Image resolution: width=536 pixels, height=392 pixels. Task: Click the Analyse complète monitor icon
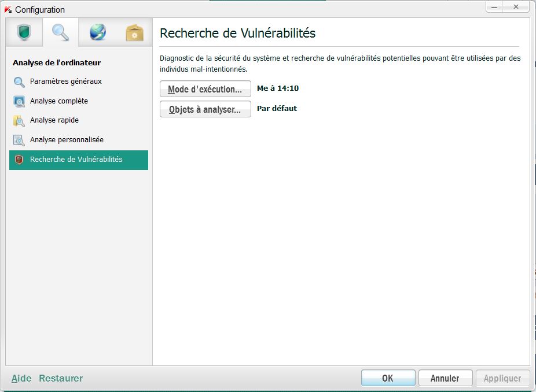pyautogui.click(x=19, y=101)
